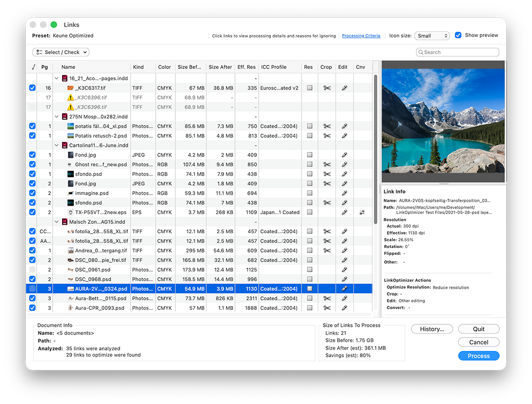Viewport: 532px width, 404px height.
Task: Click resolution icon for immagine.psd row
Action: [x=309, y=193]
